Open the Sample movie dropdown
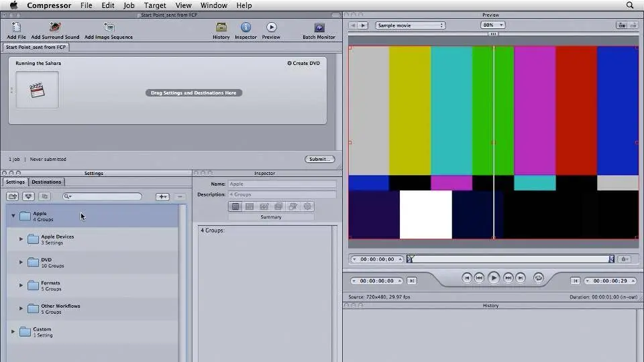Viewport: 644px width, 362px height. coord(410,25)
